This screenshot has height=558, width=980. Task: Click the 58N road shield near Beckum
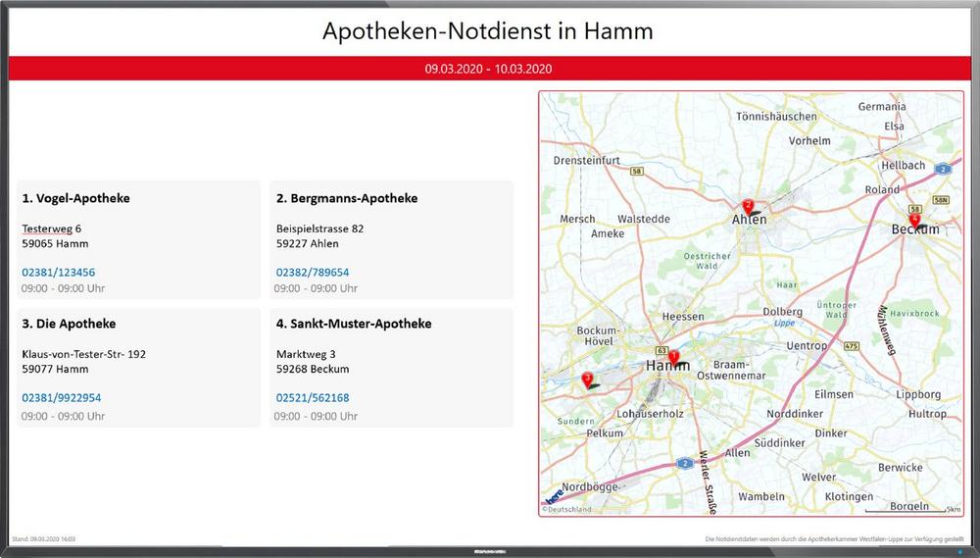tap(940, 199)
